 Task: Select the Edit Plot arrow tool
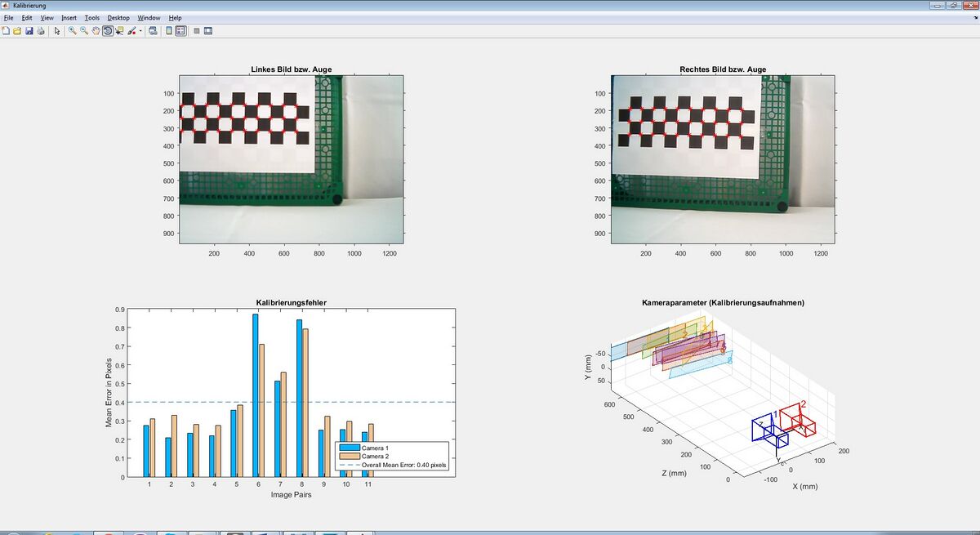[57, 31]
